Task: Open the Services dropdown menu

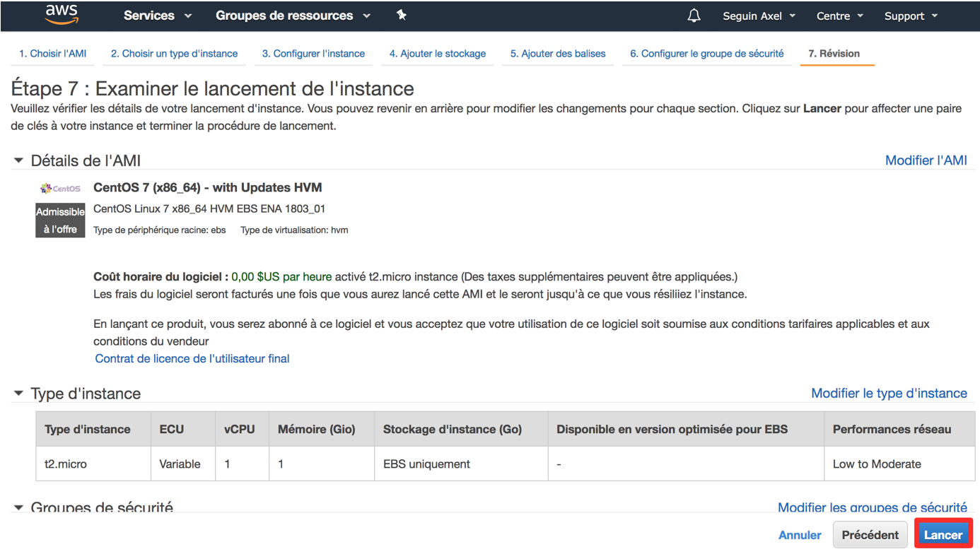Action: 158,16
